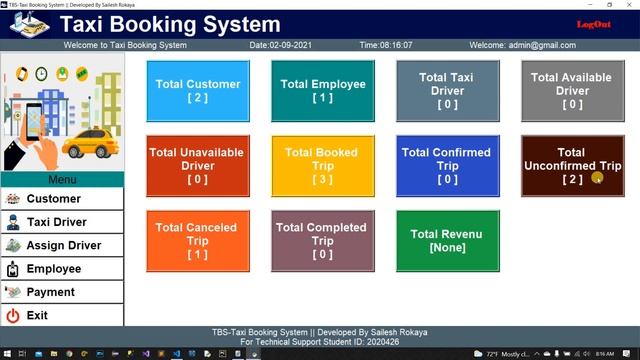
Task: Click the Taxi Driver person icon
Action: pyautogui.click(x=13, y=222)
